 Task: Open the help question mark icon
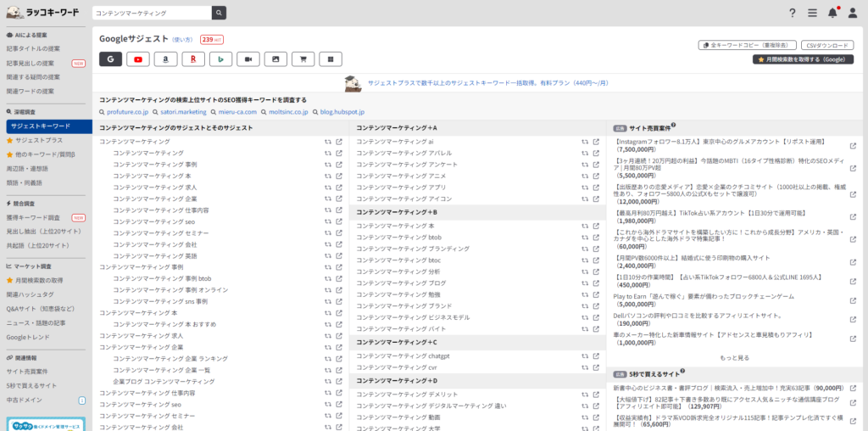tap(793, 13)
